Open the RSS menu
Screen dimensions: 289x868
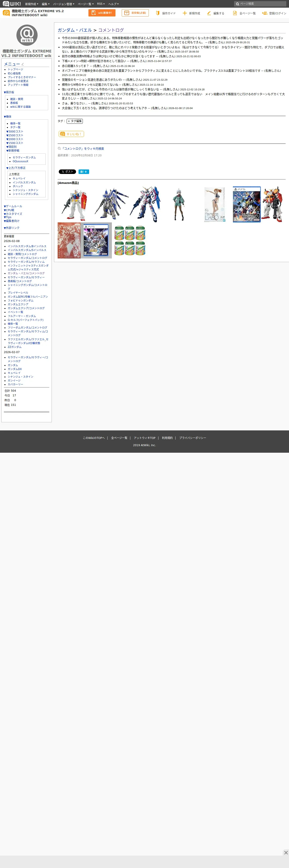tap(101, 4)
